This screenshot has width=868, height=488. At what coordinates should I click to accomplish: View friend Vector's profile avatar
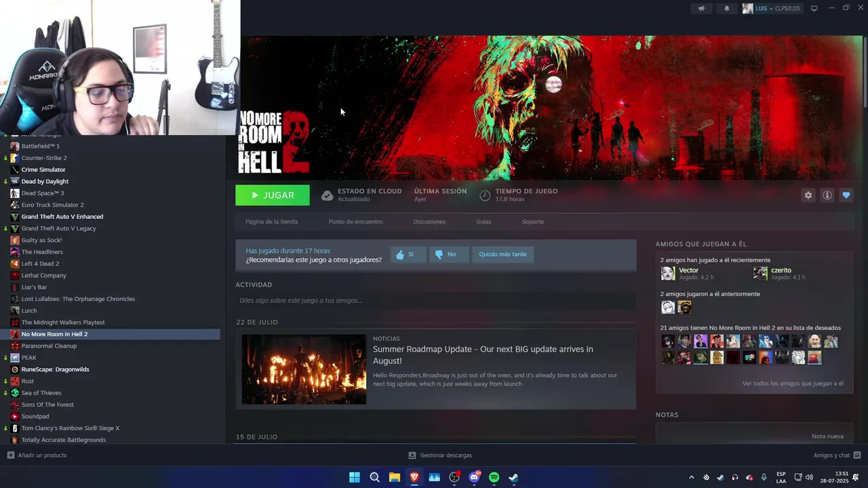coord(668,273)
